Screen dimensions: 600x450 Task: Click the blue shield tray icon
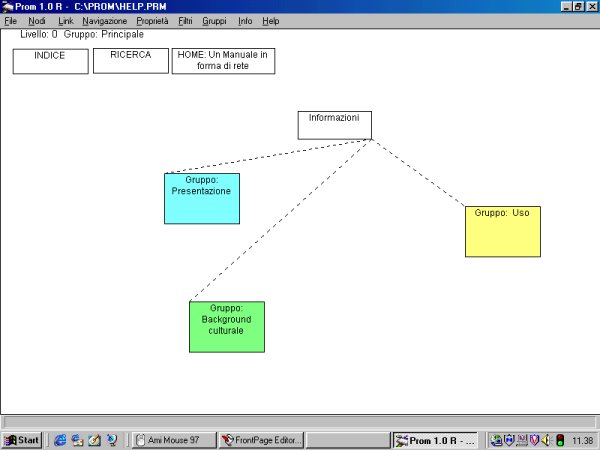(x=509, y=440)
